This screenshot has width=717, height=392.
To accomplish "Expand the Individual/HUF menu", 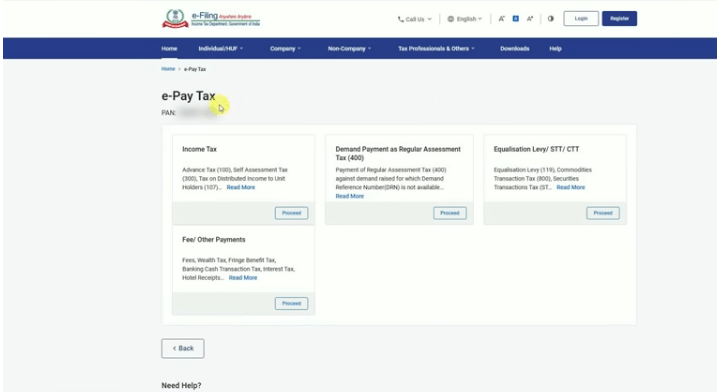I will pos(220,48).
